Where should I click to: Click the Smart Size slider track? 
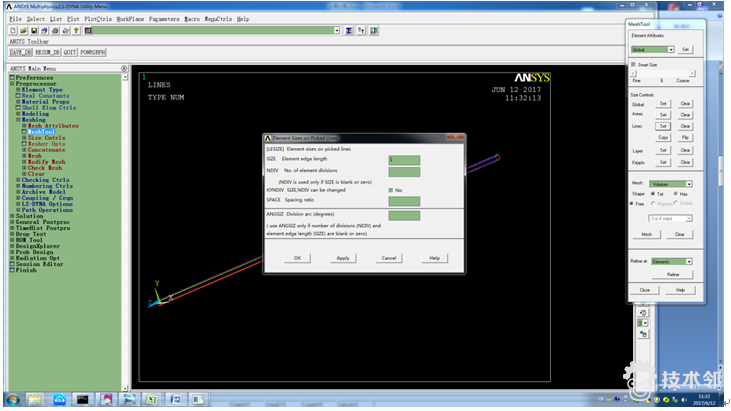662,74
